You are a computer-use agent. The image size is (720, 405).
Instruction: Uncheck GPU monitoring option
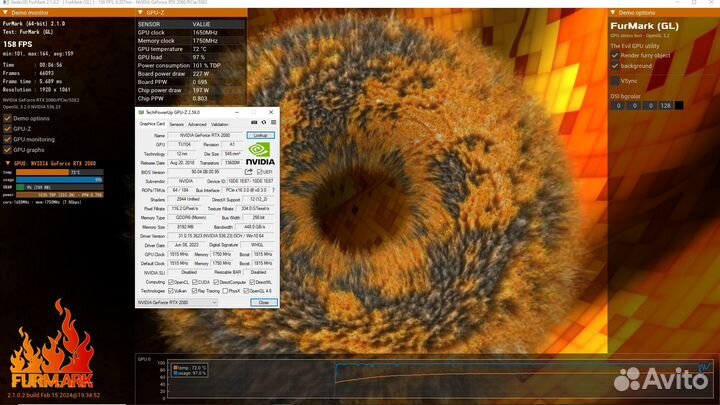click(x=7, y=140)
